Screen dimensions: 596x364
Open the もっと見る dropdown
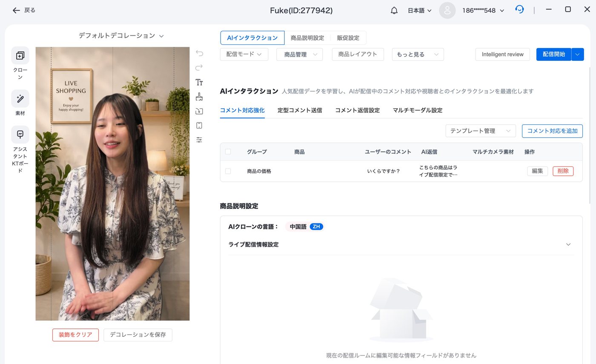[418, 54]
